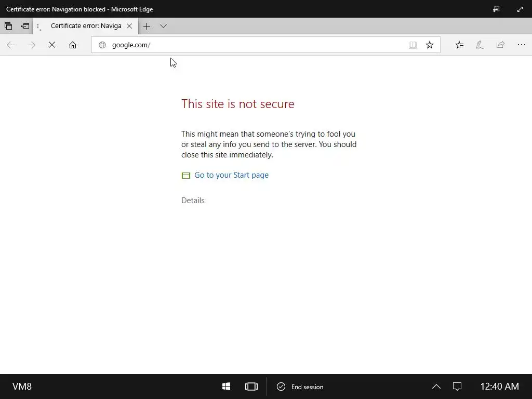
Task: Set these tabs aside icon
Action: tap(25, 26)
